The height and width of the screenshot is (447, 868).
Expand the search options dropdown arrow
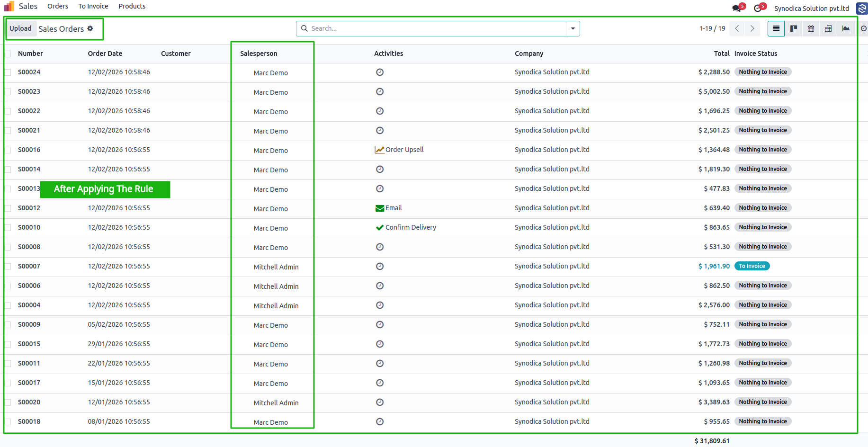coord(573,28)
